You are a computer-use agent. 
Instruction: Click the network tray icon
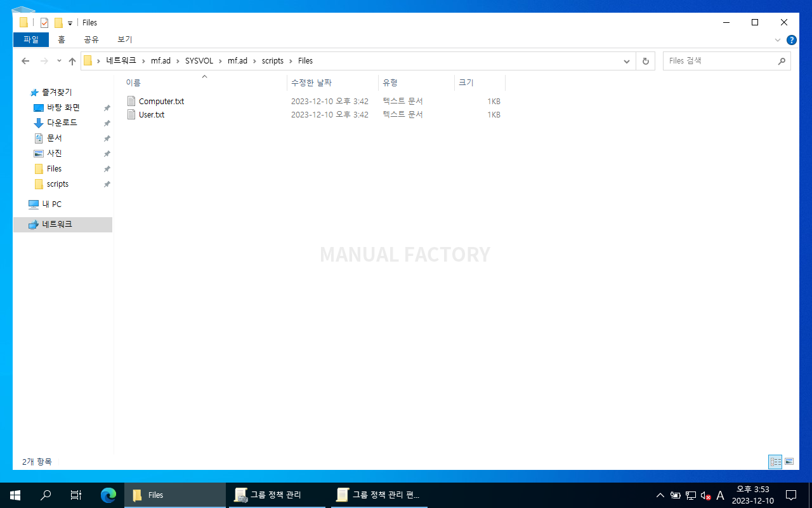pyautogui.click(x=691, y=495)
